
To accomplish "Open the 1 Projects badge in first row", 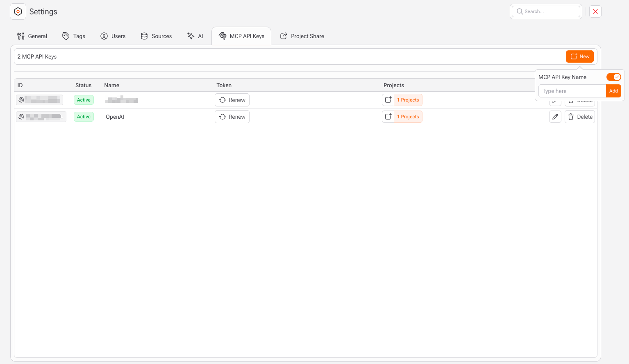I will coord(408,100).
